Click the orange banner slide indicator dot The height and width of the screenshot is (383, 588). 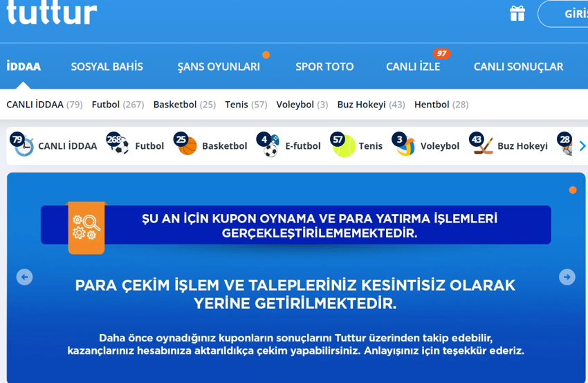pos(573,190)
